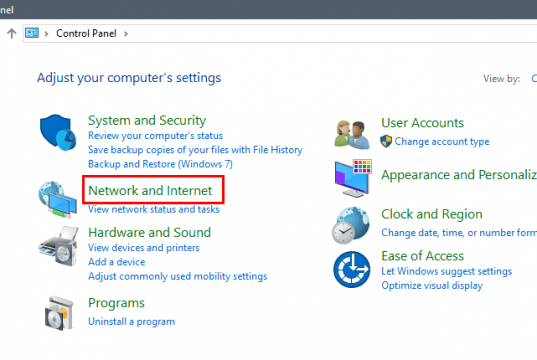537x360 pixels.
Task: Click the Appearance and Personalization monitor icon
Action: (353, 178)
